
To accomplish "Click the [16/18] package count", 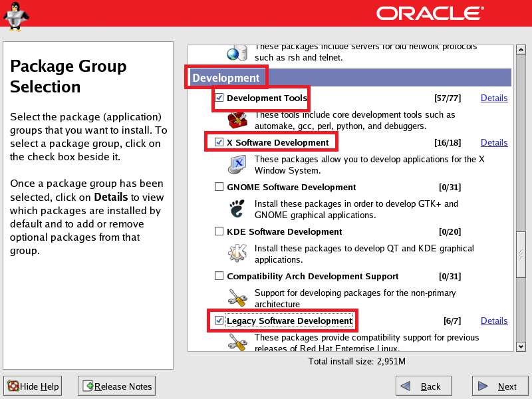I will coord(448,142).
